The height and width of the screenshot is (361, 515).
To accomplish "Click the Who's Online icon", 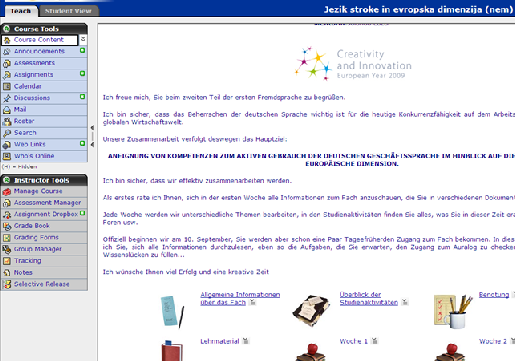I will (x=7, y=156).
